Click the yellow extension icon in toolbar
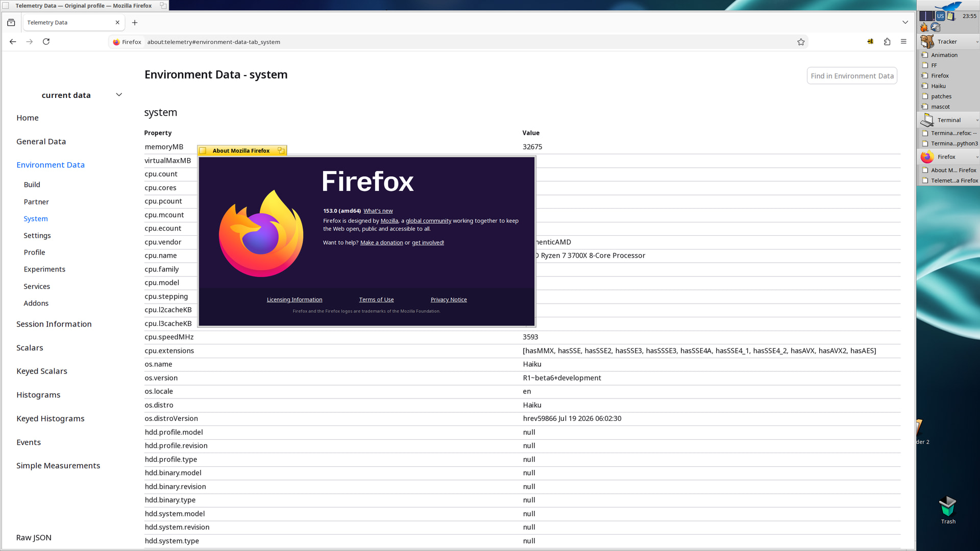The image size is (980, 551). tap(870, 42)
